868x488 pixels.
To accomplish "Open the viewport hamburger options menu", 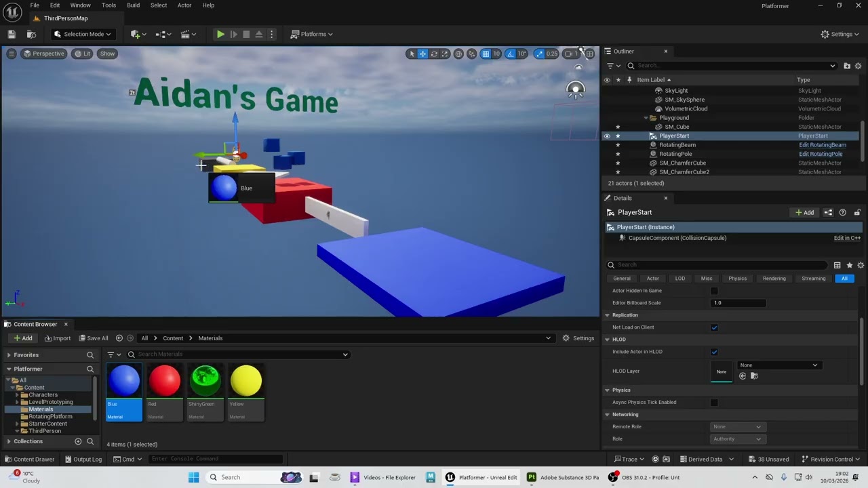I will pyautogui.click(x=11, y=54).
